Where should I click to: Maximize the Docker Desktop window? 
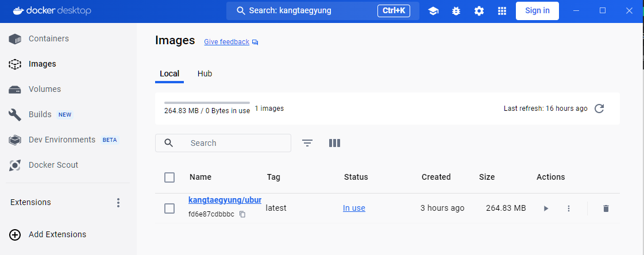603,11
